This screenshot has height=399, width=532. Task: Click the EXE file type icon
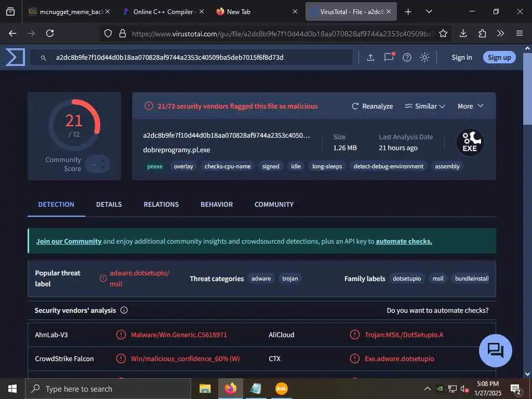(470, 142)
